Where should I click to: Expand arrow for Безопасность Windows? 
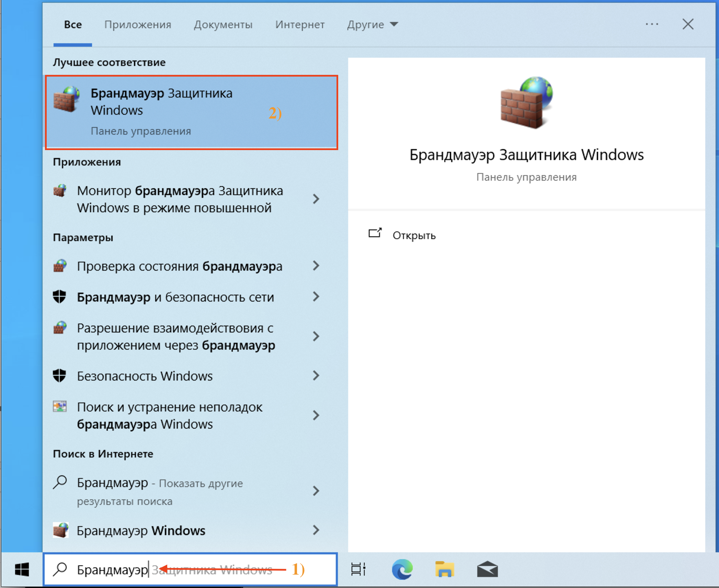point(316,375)
